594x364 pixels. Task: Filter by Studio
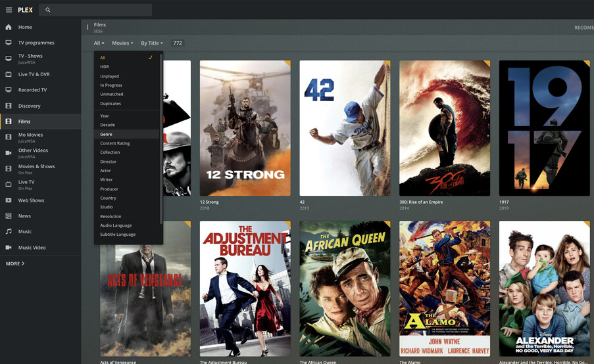coord(126,207)
